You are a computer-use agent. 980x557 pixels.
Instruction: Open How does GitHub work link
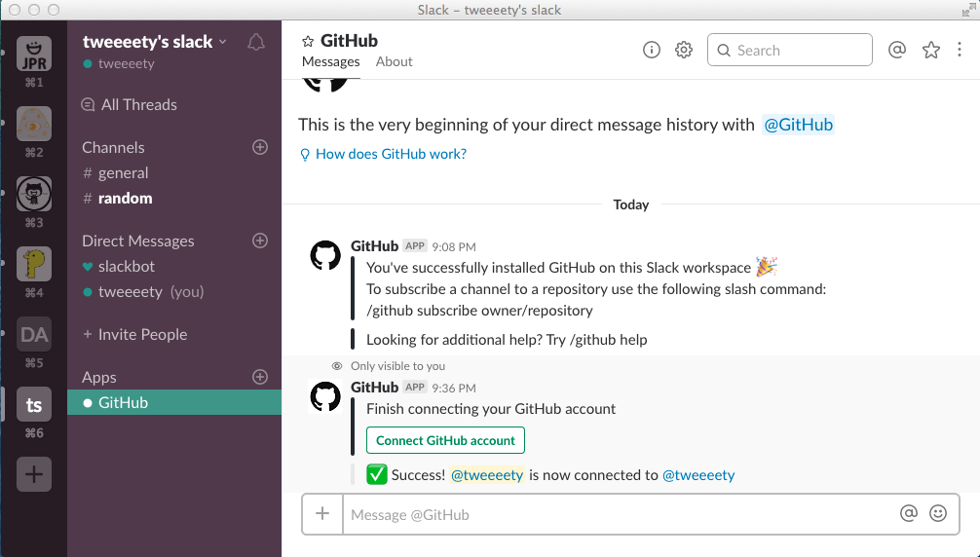click(391, 154)
